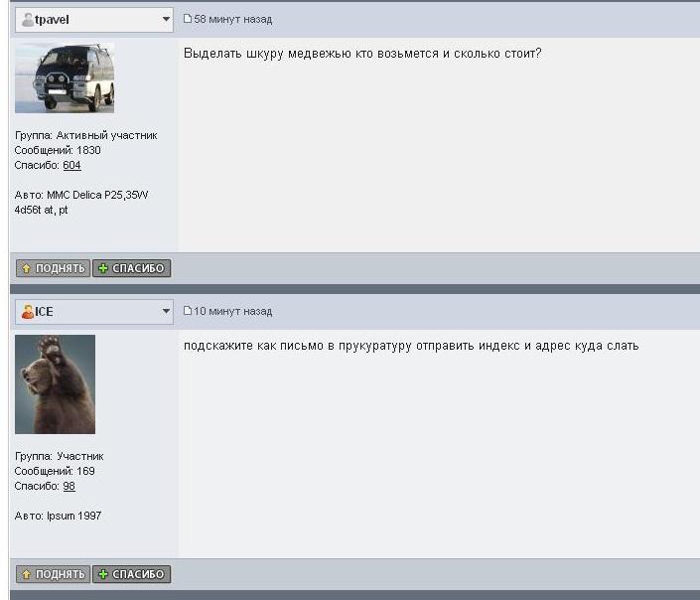The image size is (700, 600).
Task: Thank ICE with the СПАСИБО button
Action: coord(131,574)
